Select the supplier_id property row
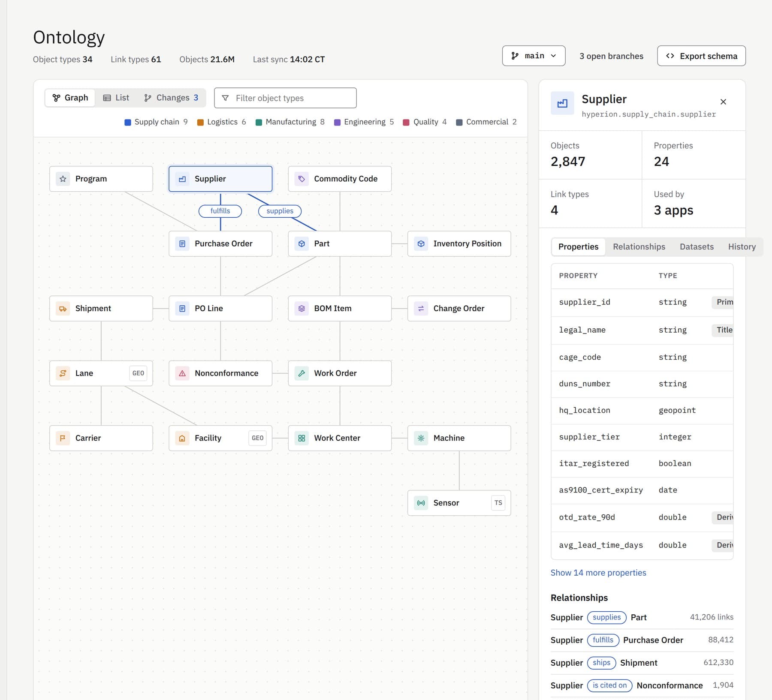This screenshot has width=772, height=700. [642, 302]
